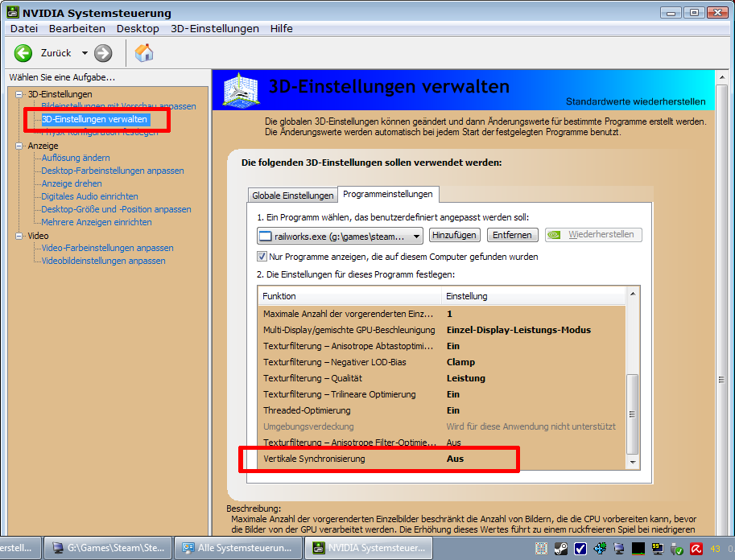735x560 pixels.
Task: Select the Programmeinstellungen tab
Action: [x=388, y=194]
